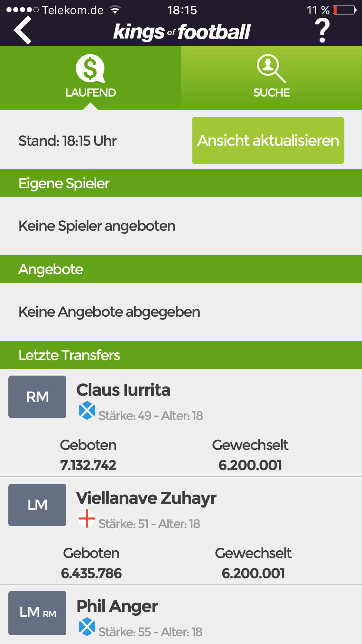Tap the blue club crest beside Phil Anger
The height and width of the screenshot is (644, 362).
coord(87,627)
